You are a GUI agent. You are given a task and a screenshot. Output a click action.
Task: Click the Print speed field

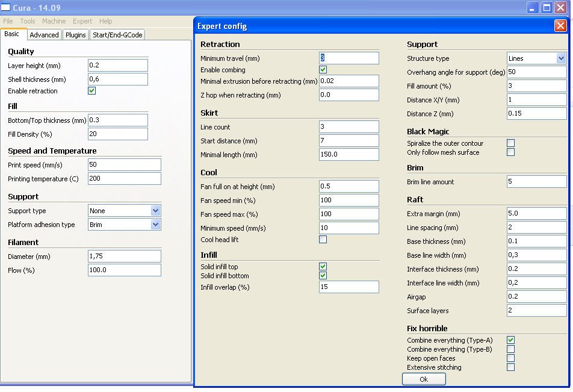coord(124,165)
